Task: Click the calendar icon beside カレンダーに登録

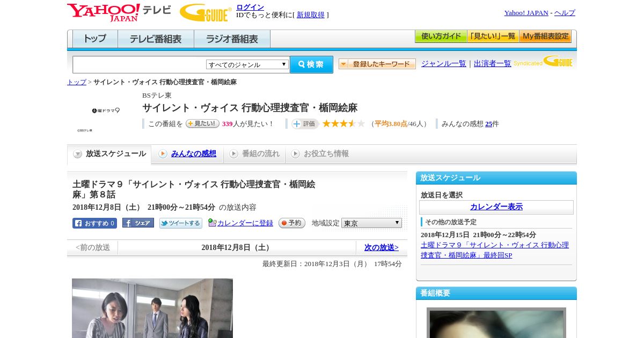Action: (x=212, y=223)
